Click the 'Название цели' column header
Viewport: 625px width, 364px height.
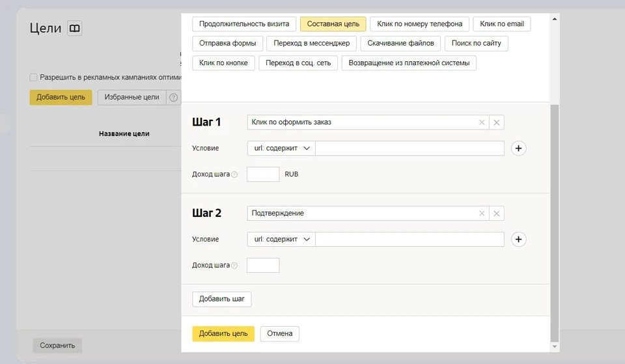pyautogui.click(x=124, y=134)
